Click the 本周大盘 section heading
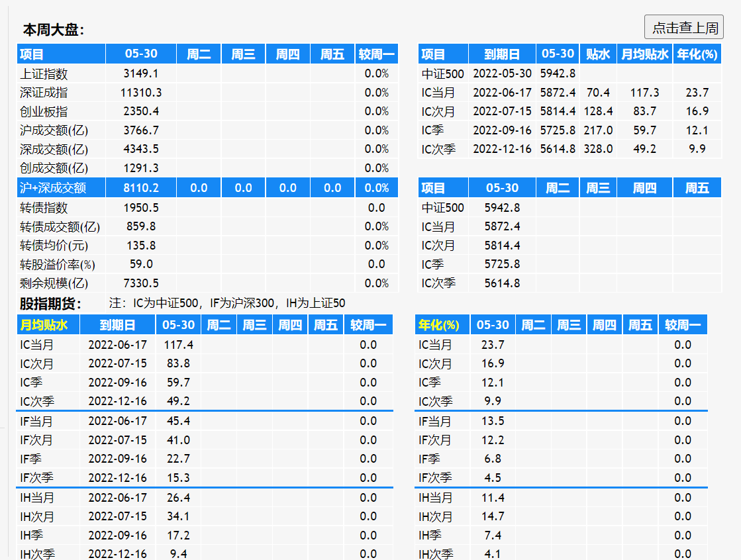The width and height of the screenshot is (741, 560). pyautogui.click(x=53, y=30)
